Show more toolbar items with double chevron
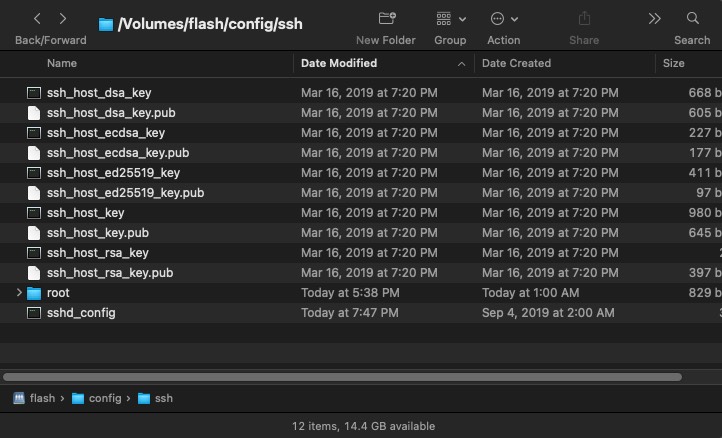The height and width of the screenshot is (438, 722). tap(654, 18)
